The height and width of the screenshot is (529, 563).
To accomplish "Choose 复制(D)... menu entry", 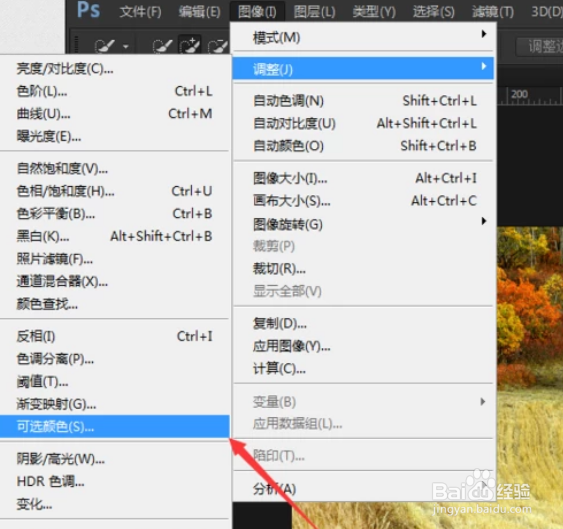I will 364,324.
